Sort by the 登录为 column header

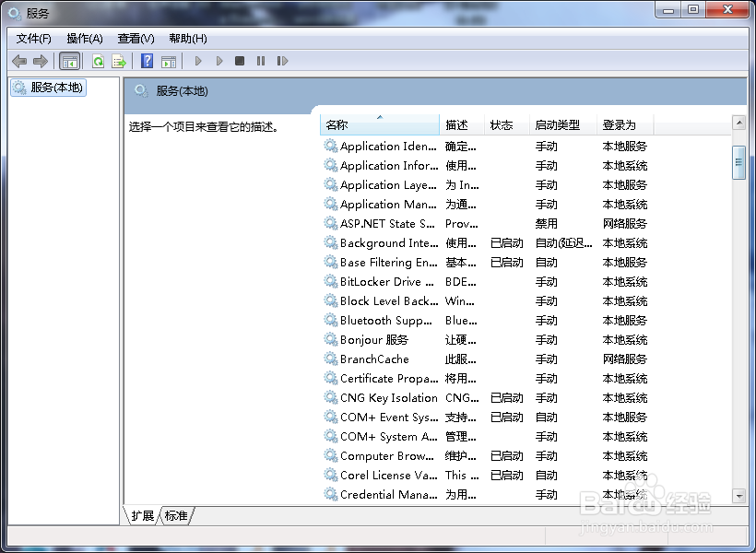tap(625, 124)
